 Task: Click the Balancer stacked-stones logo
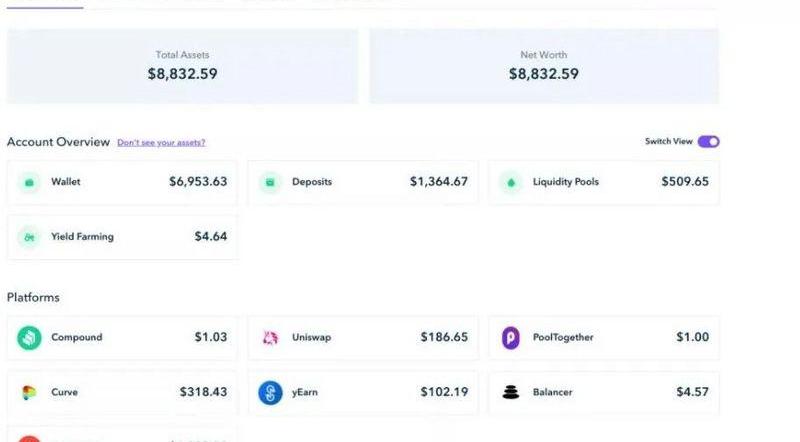tap(511, 392)
